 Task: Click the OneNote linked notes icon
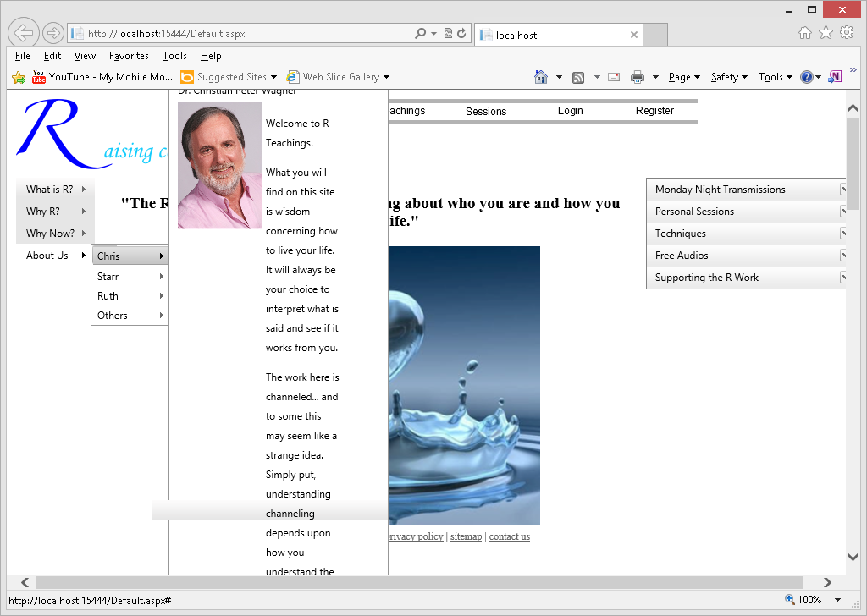coord(835,77)
